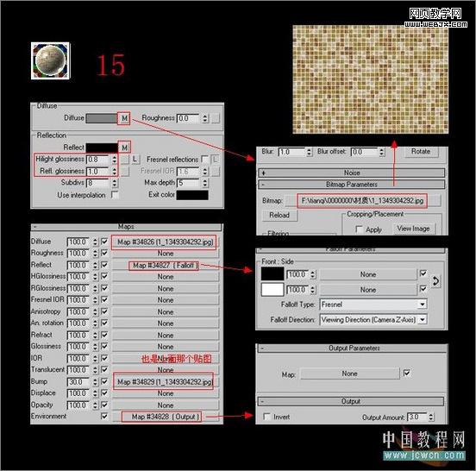Screen dimensions: 476x471
Task: Expand the Noise rollout
Action: point(351,173)
